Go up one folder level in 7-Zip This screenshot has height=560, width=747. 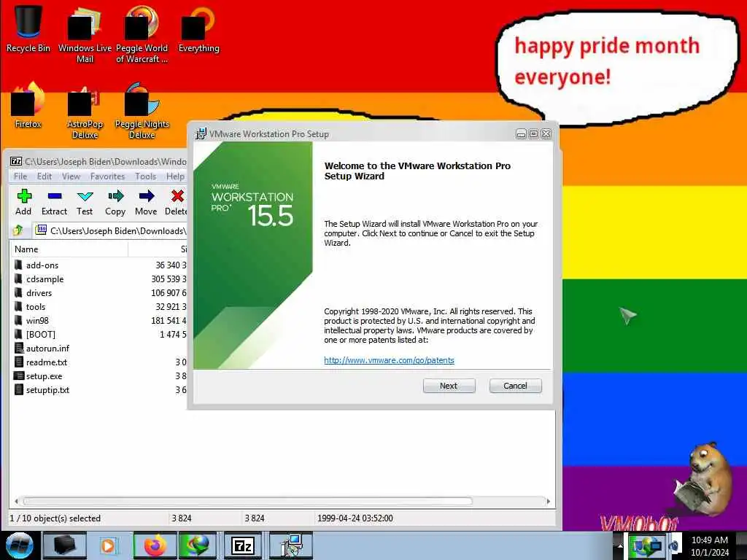point(18,230)
